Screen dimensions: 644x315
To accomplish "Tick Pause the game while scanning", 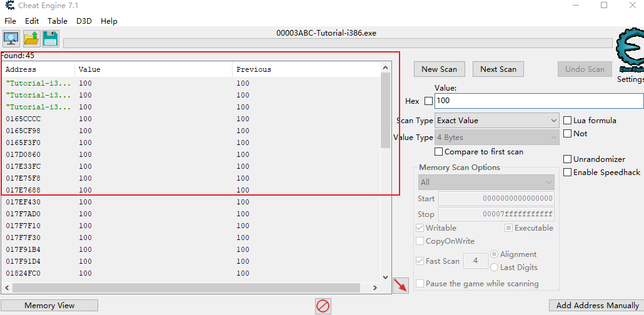I will 420,283.
